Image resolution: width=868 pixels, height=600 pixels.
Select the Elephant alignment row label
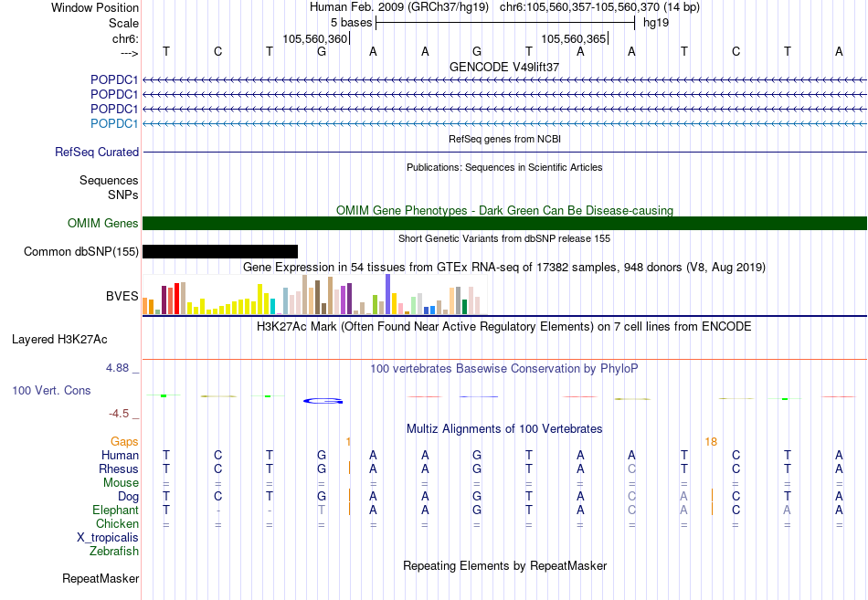[x=115, y=510]
